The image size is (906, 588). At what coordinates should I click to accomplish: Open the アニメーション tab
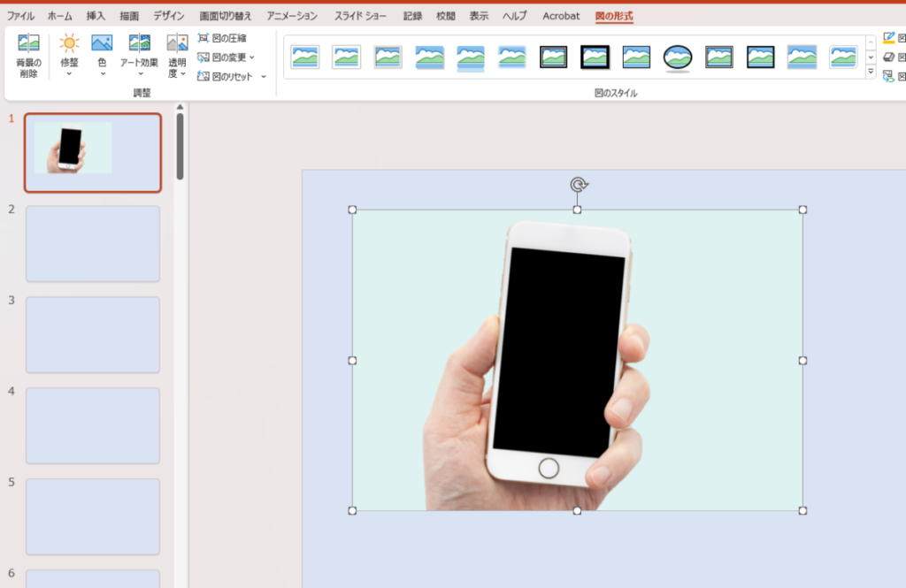click(x=292, y=16)
